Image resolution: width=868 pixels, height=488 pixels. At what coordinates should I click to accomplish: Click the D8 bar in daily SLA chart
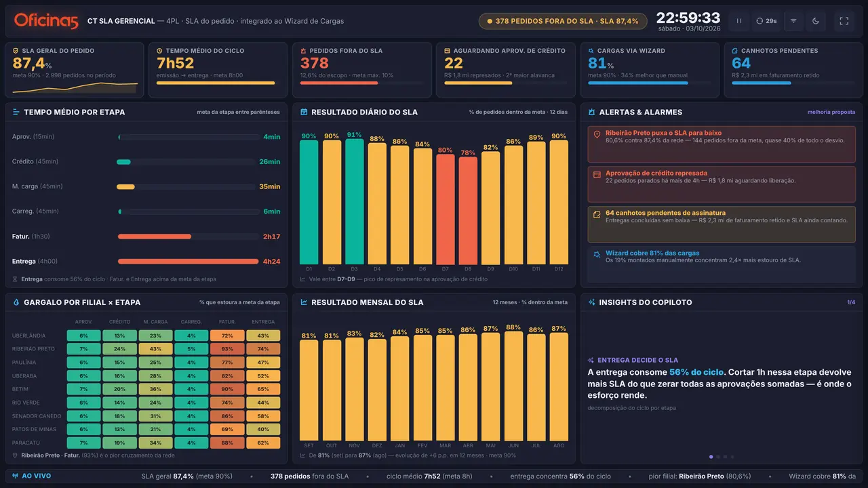[468, 211]
